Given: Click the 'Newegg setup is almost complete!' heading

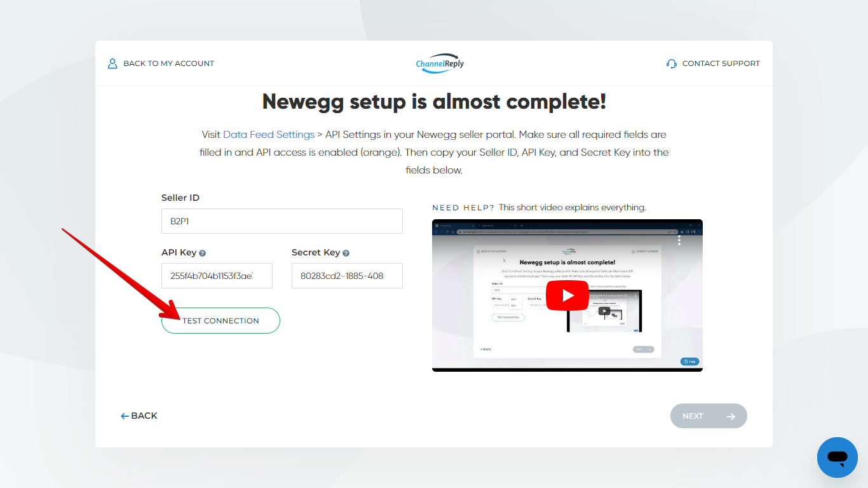Looking at the screenshot, I should coord(434,102).
